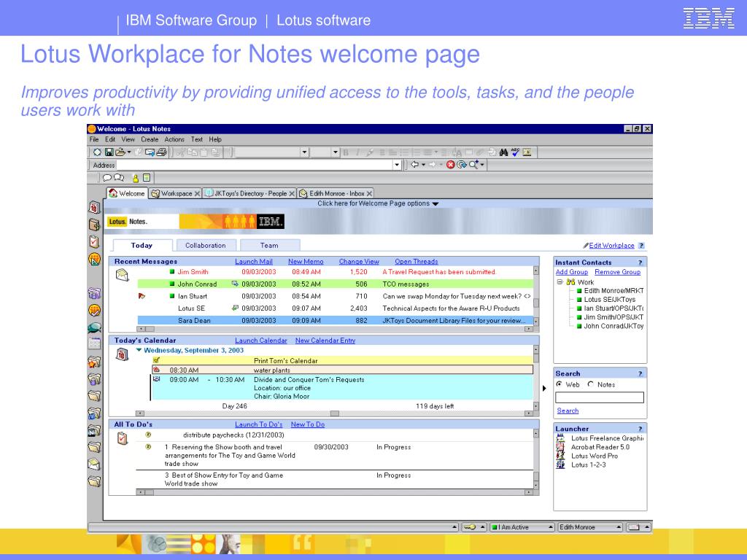The width and height of the screenshot is (747, 560).
Task: Open the Create menu
Action: pos(150,139)
